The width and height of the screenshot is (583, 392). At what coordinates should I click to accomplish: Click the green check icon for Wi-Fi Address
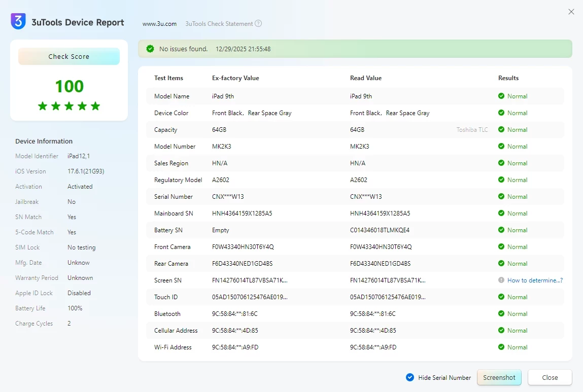tap(501, 347)
